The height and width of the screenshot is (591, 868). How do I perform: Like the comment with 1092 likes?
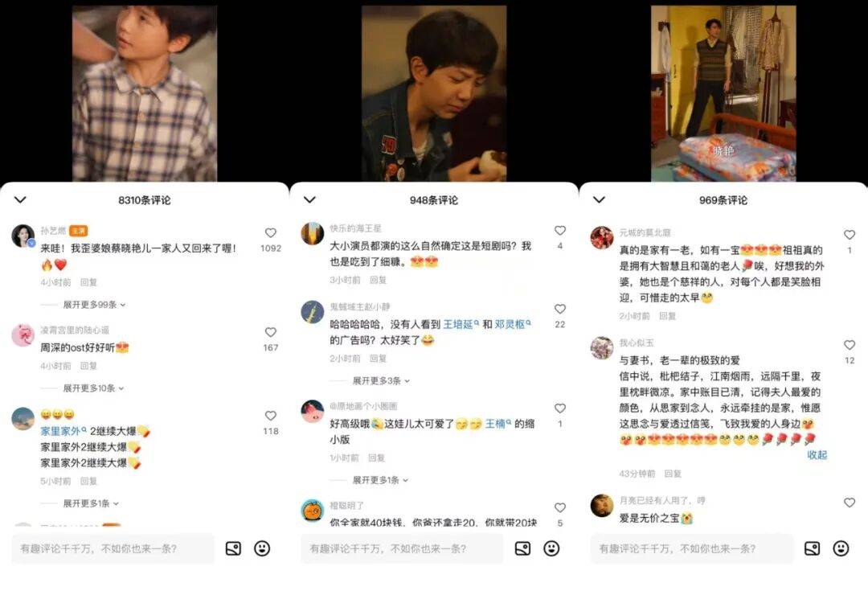[271, 233]
